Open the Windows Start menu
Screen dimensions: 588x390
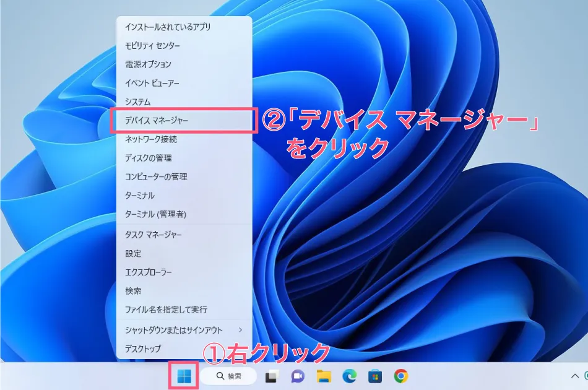(x=184, y=376)
